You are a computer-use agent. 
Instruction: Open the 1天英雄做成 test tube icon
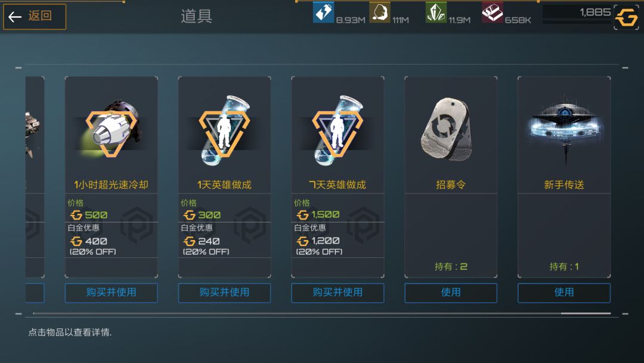(x=224, y=130)
